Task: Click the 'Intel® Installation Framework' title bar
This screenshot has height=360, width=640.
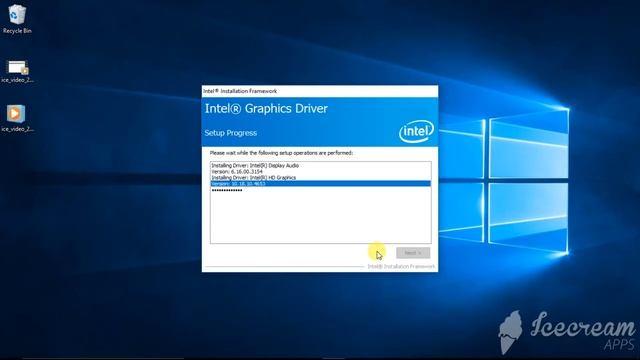Action: (320, 91)
